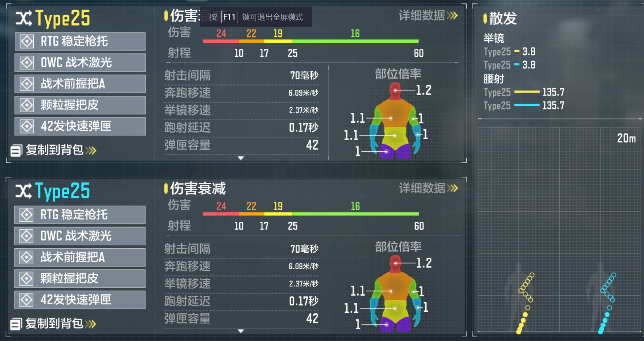This screenshot has width=644, height=341.
Task: Click the diamond icon of top OWC 战术激光
Action: point(27,63)
